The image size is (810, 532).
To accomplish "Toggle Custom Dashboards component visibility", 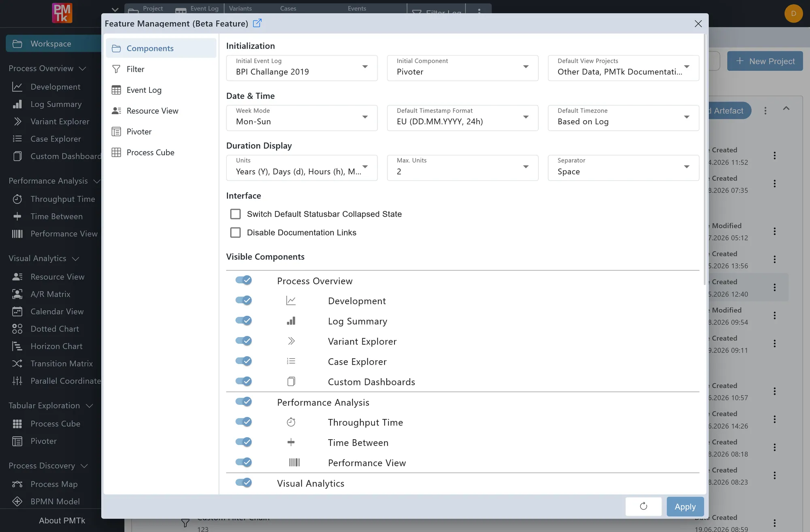I will coord(244,381).
